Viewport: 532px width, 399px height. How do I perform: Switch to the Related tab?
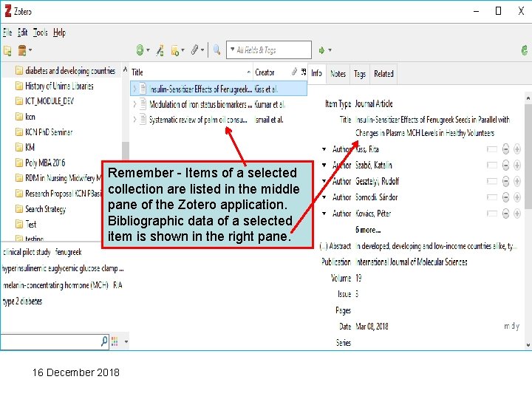[x=383, y=74]
